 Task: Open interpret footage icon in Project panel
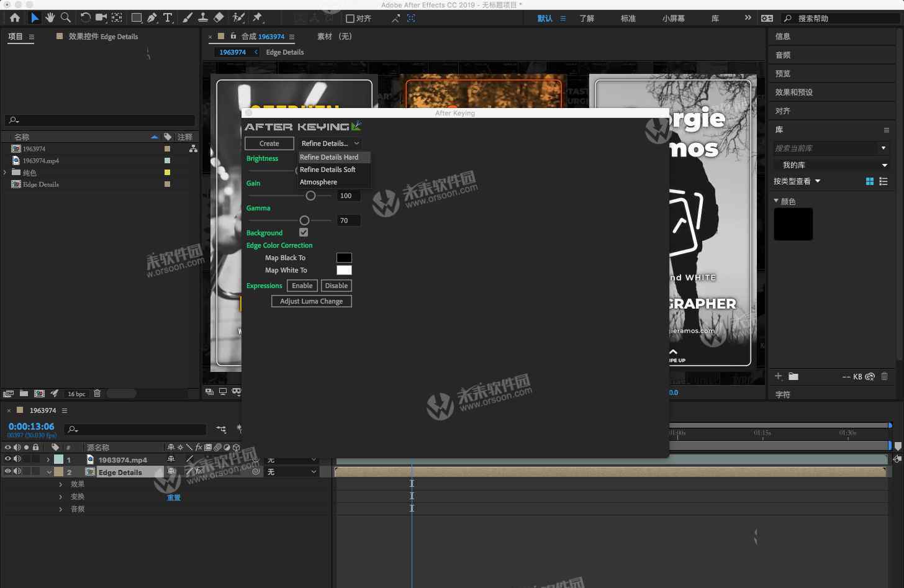(8, 393)
